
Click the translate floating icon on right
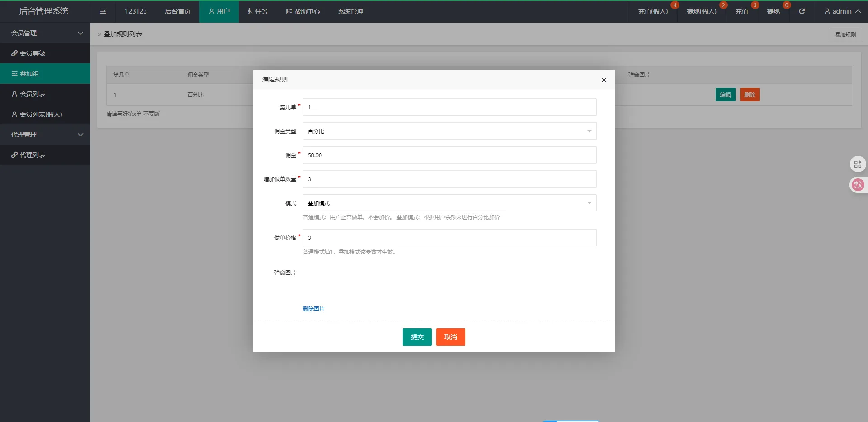pyautogui.click(x=858, y=185)
